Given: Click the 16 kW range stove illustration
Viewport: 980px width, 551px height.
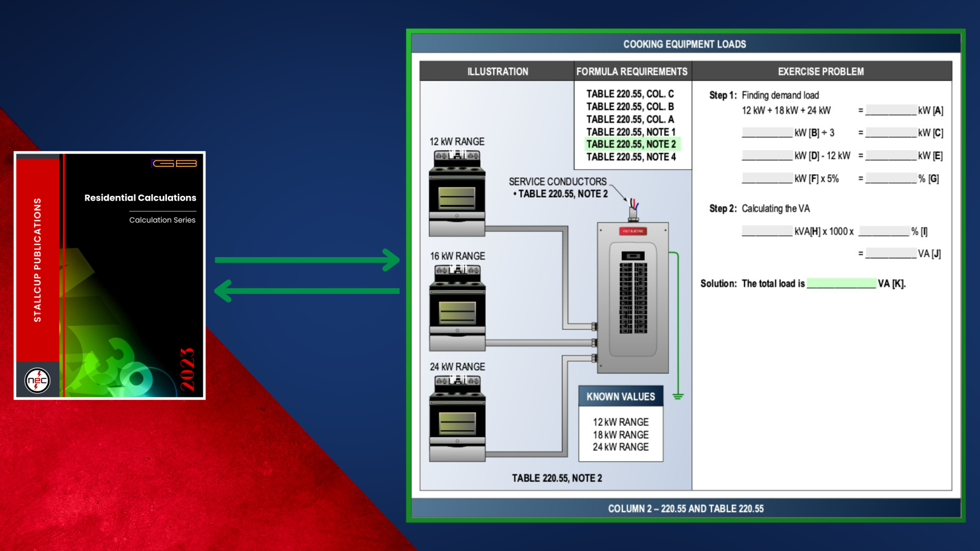Looking at the screenshot, I should tap(457, 308).
